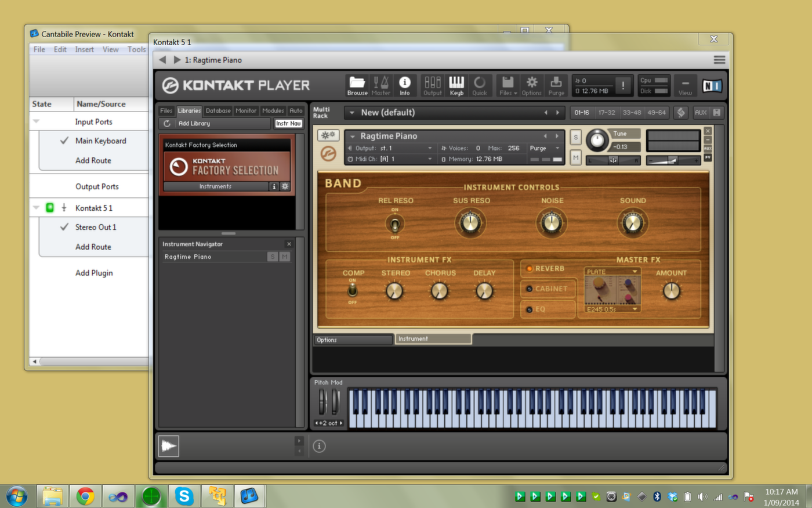This screenshot has height=508, width=812.
Task: Collapse the Input Ports section in Cantabile
Action: (36, 121)
